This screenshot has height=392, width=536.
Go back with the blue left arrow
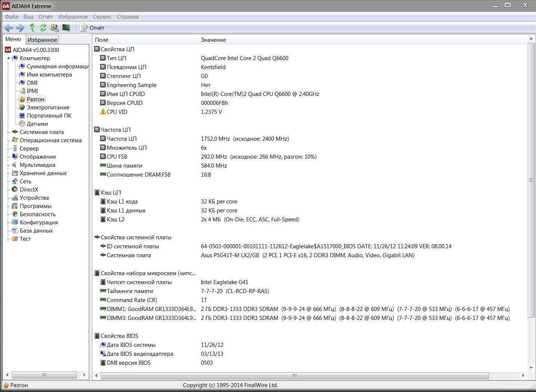point(9,28)
